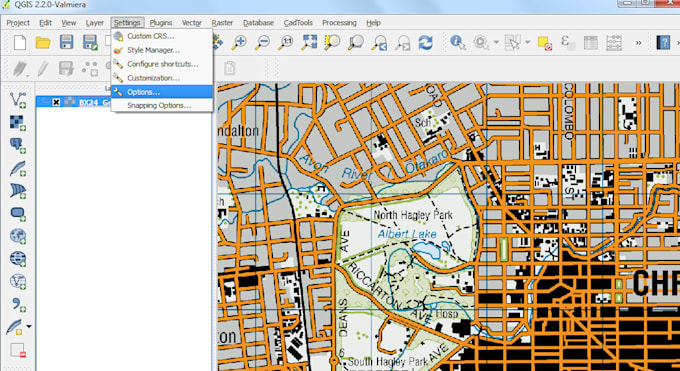680x371 pixels.
Task: Open the QGIS Help contents icon
Action: tap(663, 42)
